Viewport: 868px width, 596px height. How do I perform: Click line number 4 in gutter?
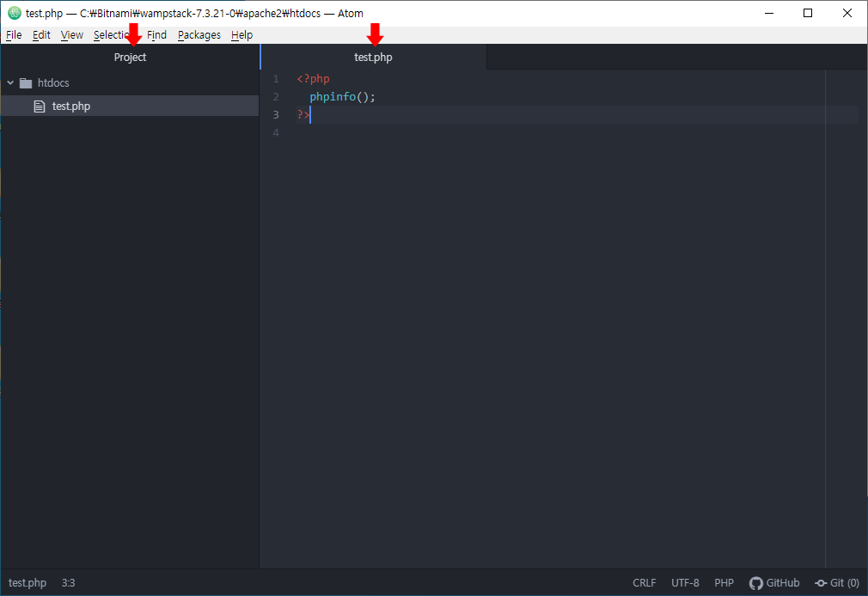(276, 133)
